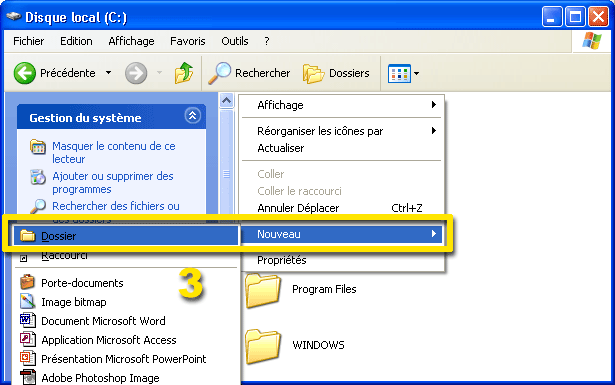Click Rechercher des fichiers ou link
615x385 pixels.
coord(116,206)
